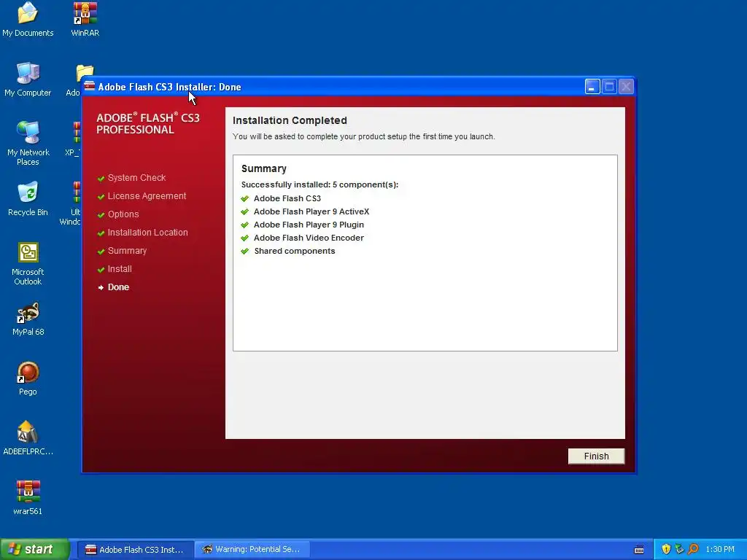Viewport: 747px width, 560px height.
Task: Click Shared components entry
Action: point(295,251)
